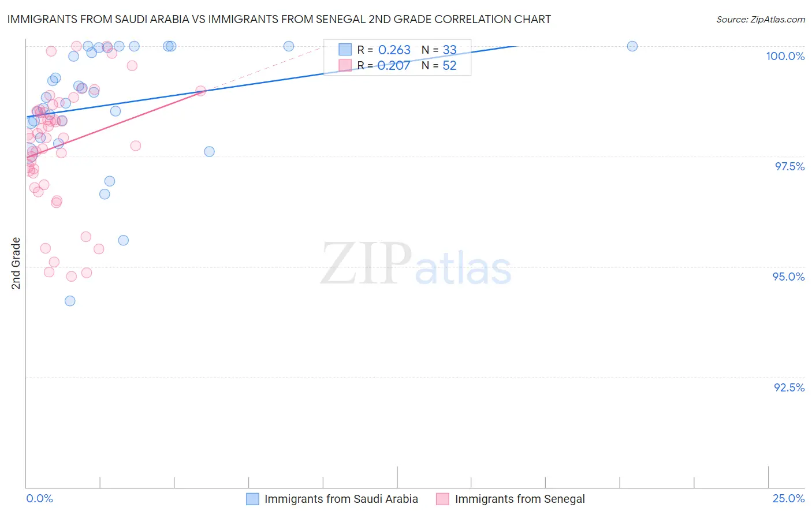The image size is (812, 515).
Task: Click the pink Senegal legend swatch at bottom
Action: coord(442,499)
